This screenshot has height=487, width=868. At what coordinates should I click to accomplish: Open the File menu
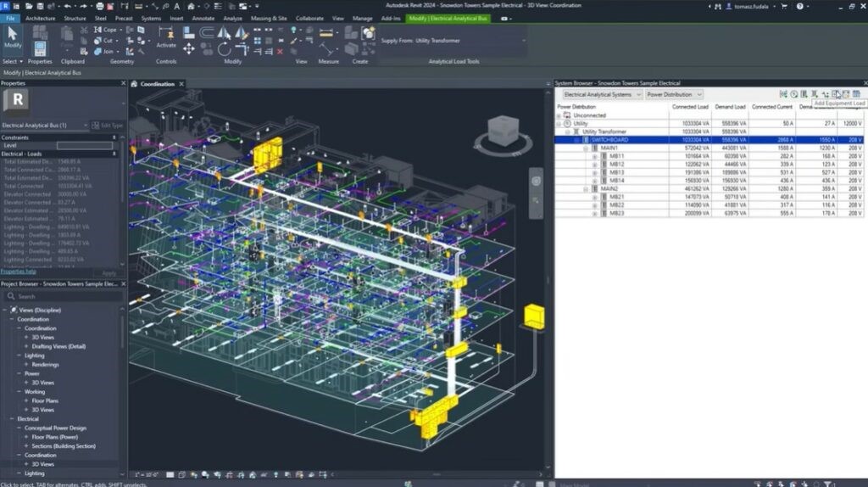10,19
